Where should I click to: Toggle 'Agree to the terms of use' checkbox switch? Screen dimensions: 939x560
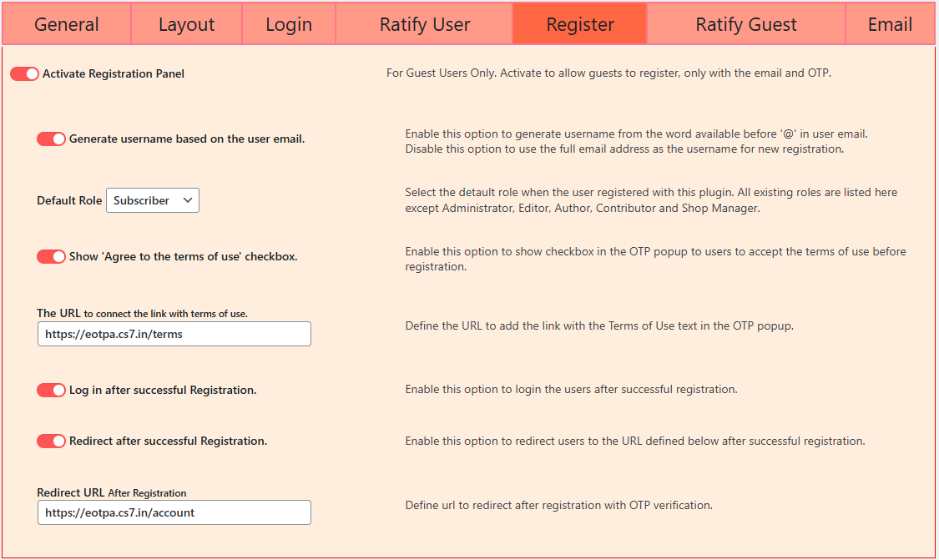click(51, 256)
